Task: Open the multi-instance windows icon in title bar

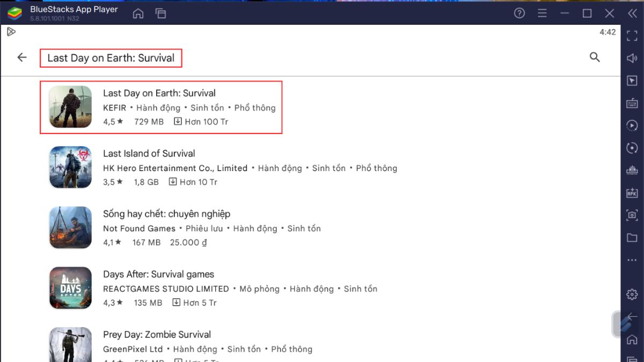Action: pyautogui.click(x=160, y=14)
